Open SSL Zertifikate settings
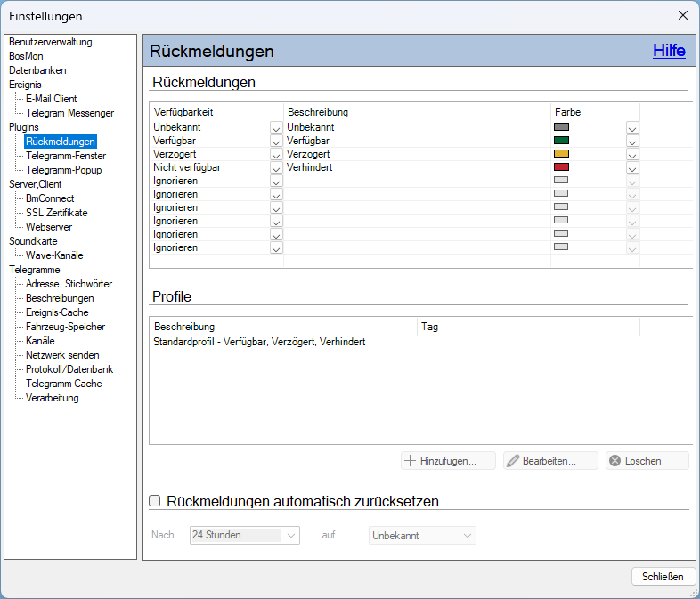 (x=56, y=213)
